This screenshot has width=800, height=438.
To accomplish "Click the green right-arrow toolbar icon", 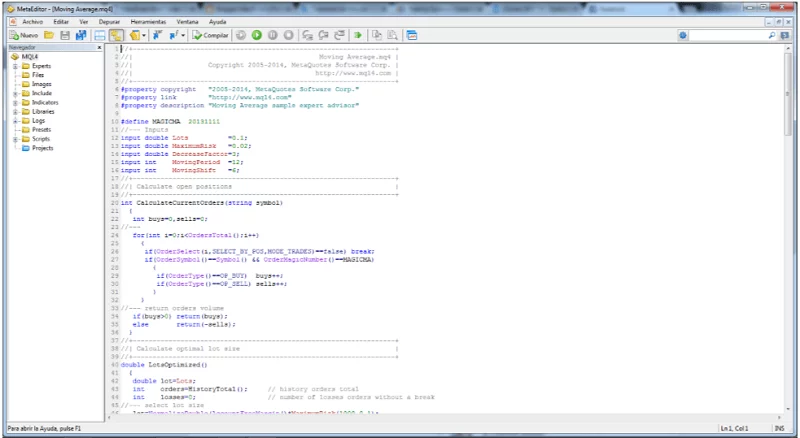I will [358, 35].
